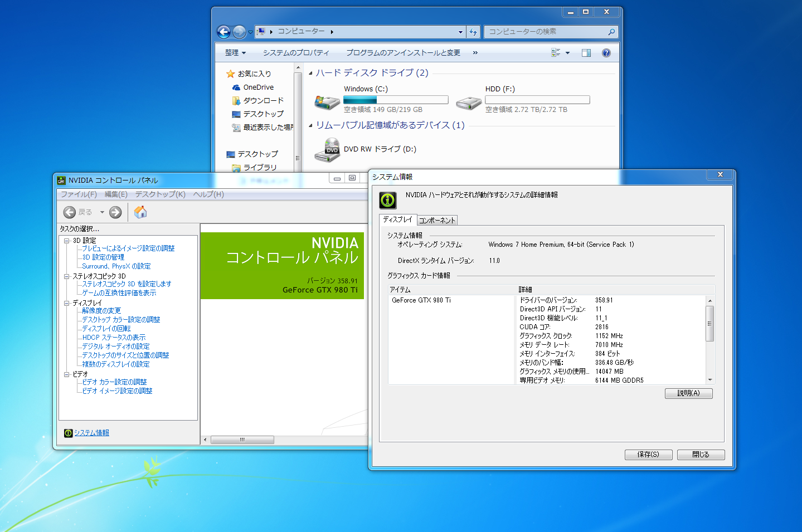Click the NVIDIA Control Panel back arrow
This screenshot has height=532, width=802.
[70, 212]
